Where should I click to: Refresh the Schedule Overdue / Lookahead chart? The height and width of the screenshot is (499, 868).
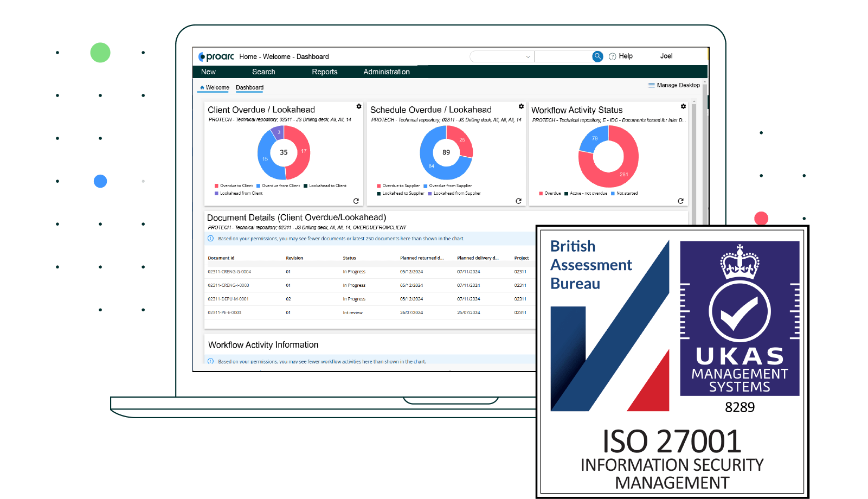click(x=518, y=201)
